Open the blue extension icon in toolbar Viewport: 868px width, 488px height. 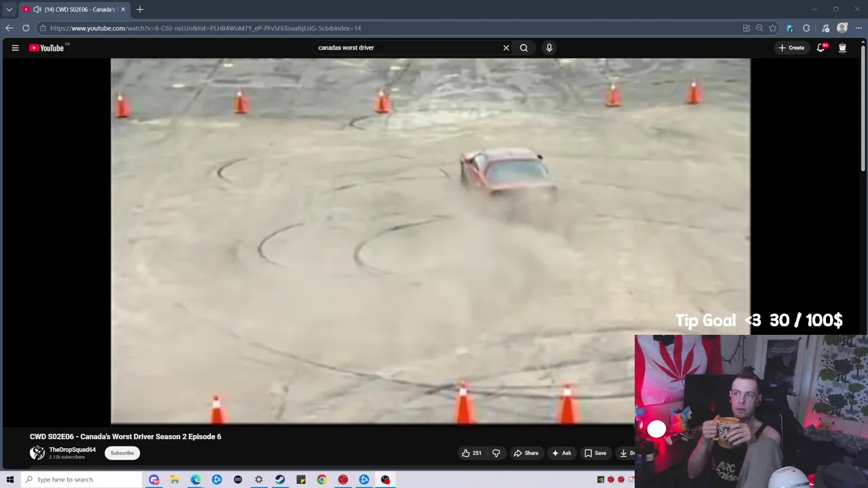coord(789,28)
